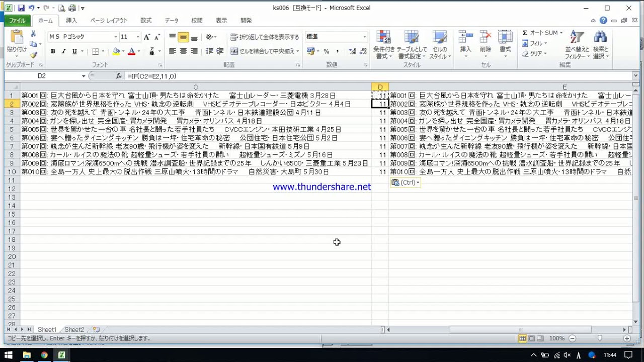Toggle Wrap Text for cells
This screenshot has width=644, height=362.
[x=265, y=37]
